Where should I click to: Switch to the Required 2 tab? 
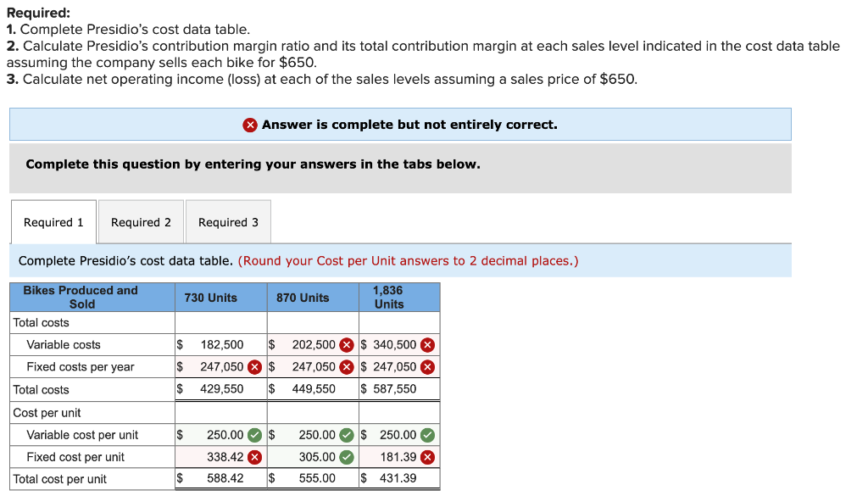pos(141,221)
